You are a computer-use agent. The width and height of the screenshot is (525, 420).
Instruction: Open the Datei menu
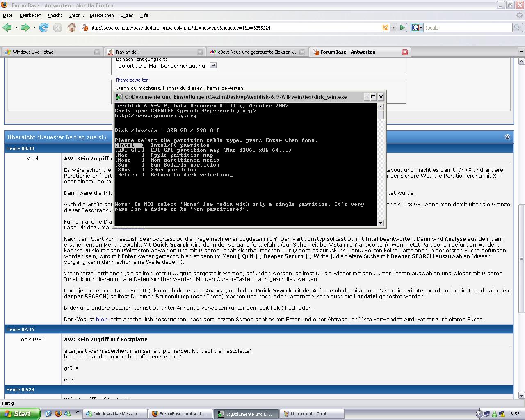coord(8,15)
